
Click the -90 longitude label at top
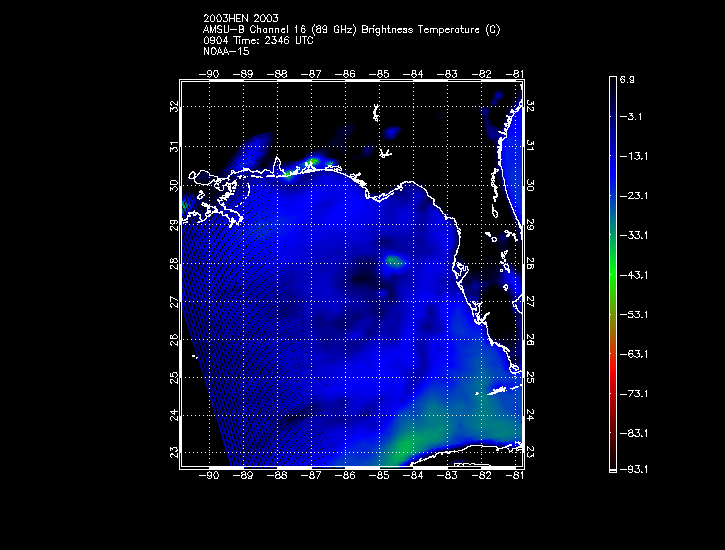click(x=209, y=74)
